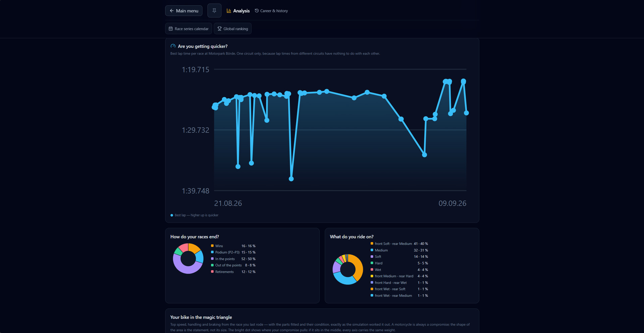Open the Analysis tab
This screenshot has width=644, height=333.
coord(238,11)
